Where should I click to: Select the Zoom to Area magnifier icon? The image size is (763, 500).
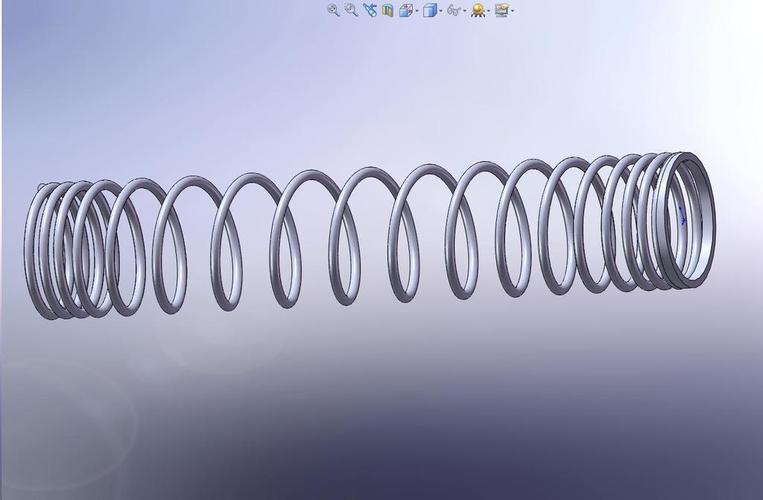[351, 10]
